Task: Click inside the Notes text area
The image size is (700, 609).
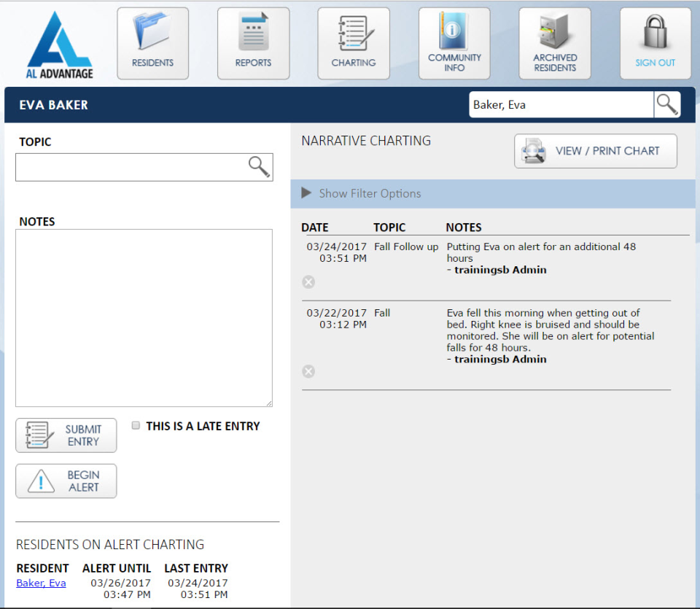Action: [144, 318]
